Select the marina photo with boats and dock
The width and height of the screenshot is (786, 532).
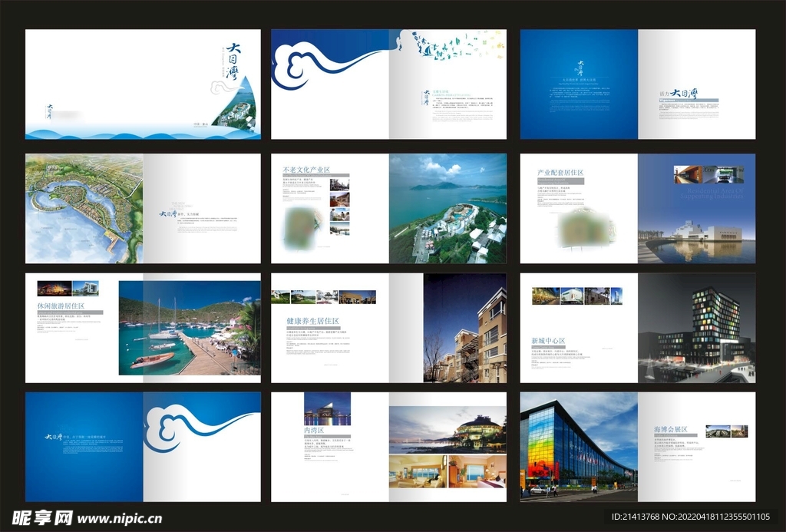[190, 328]
